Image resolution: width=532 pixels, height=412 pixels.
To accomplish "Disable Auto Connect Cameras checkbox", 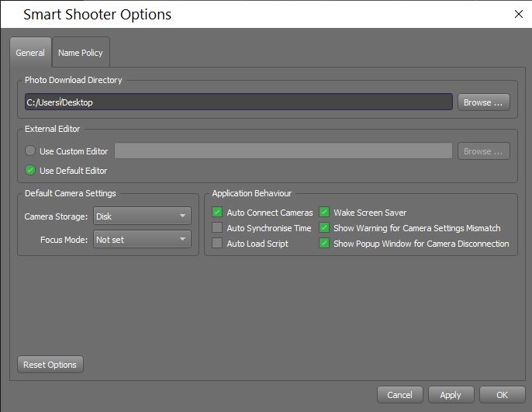I will coord(217,212).
